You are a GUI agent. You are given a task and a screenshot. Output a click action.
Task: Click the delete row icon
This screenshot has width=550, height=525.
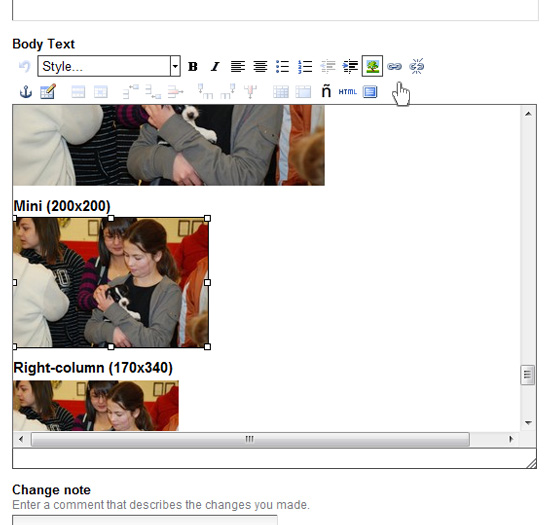[175, 92]
